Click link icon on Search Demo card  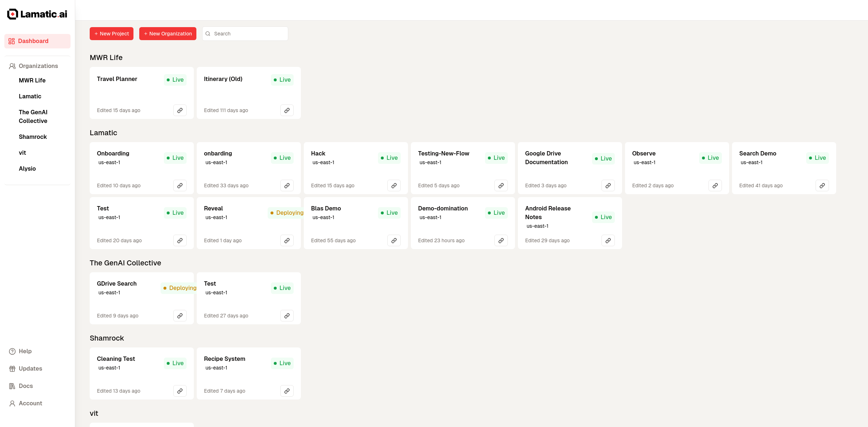822,185
